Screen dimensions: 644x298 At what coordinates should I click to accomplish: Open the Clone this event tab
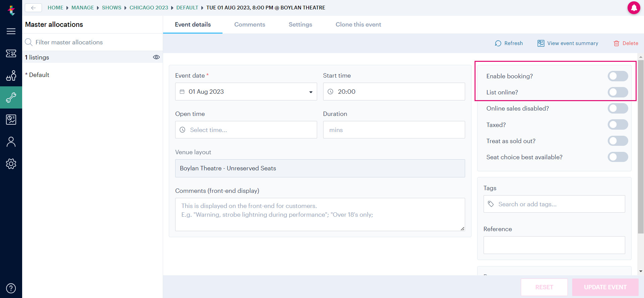(358, 25)
